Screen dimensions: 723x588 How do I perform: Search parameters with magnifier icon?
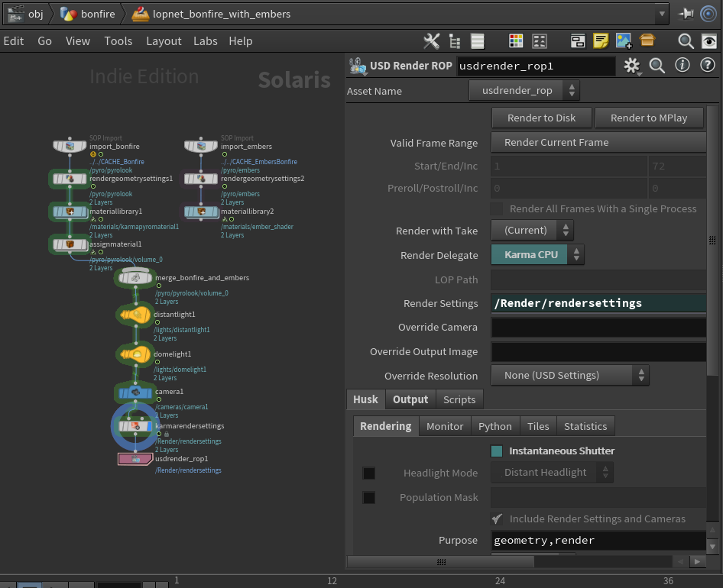click(x=657, y=66)
